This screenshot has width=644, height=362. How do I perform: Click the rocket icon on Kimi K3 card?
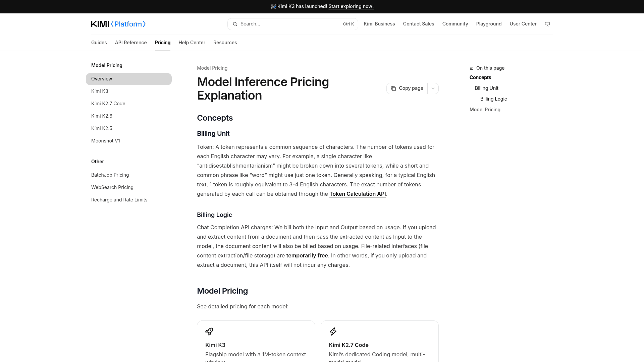(209, 331)
